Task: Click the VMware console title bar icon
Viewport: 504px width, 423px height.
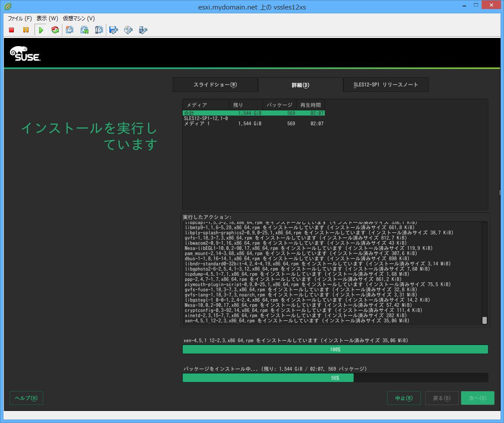Action: coord(8,6)
